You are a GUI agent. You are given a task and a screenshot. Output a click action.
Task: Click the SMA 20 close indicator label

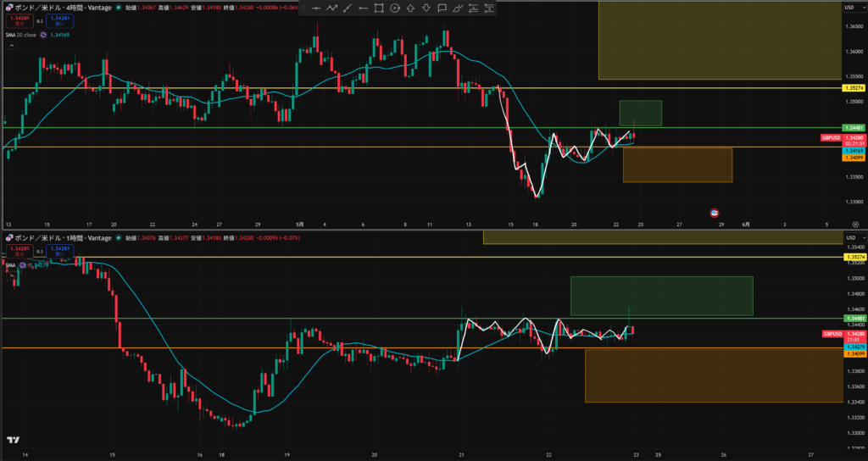click(21, 35)
